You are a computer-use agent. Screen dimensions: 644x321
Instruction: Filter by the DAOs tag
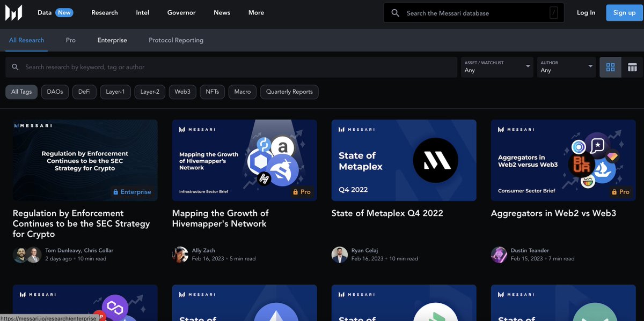(x=55, y=92)
